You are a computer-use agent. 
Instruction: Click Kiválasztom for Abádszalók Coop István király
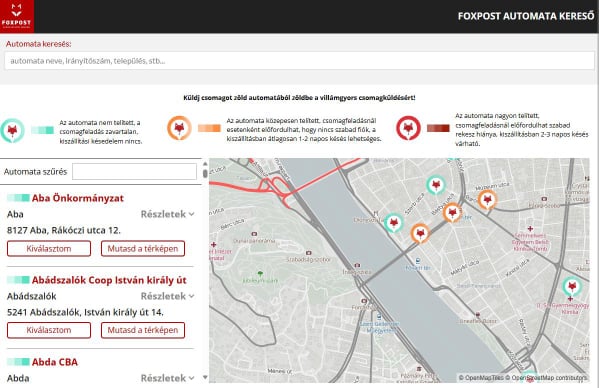(x=49, y=330)
